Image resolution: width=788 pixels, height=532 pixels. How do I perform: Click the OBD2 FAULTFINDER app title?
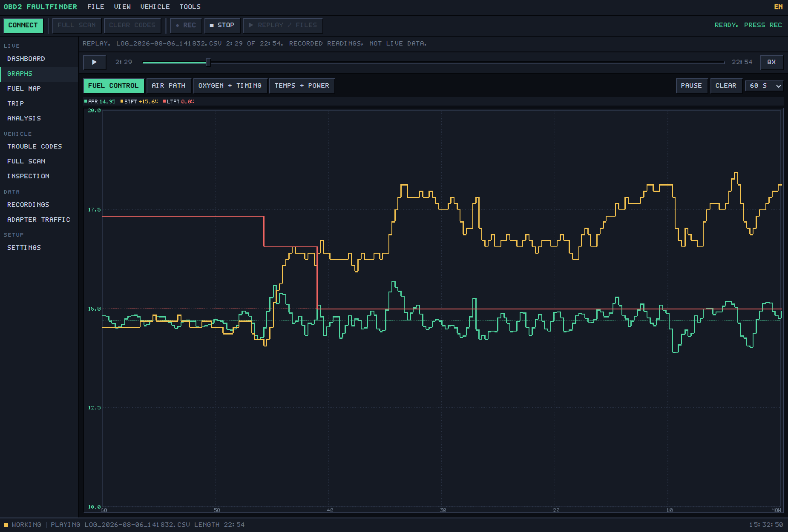click(x=40, y=7)
